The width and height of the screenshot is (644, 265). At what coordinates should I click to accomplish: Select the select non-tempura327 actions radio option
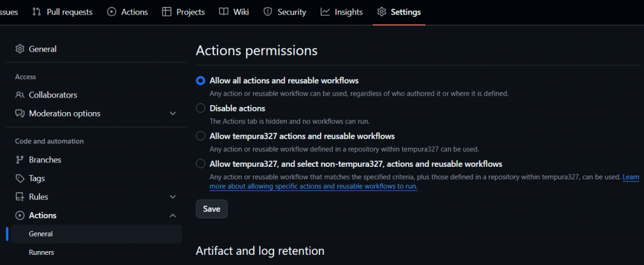click(201, 164)
